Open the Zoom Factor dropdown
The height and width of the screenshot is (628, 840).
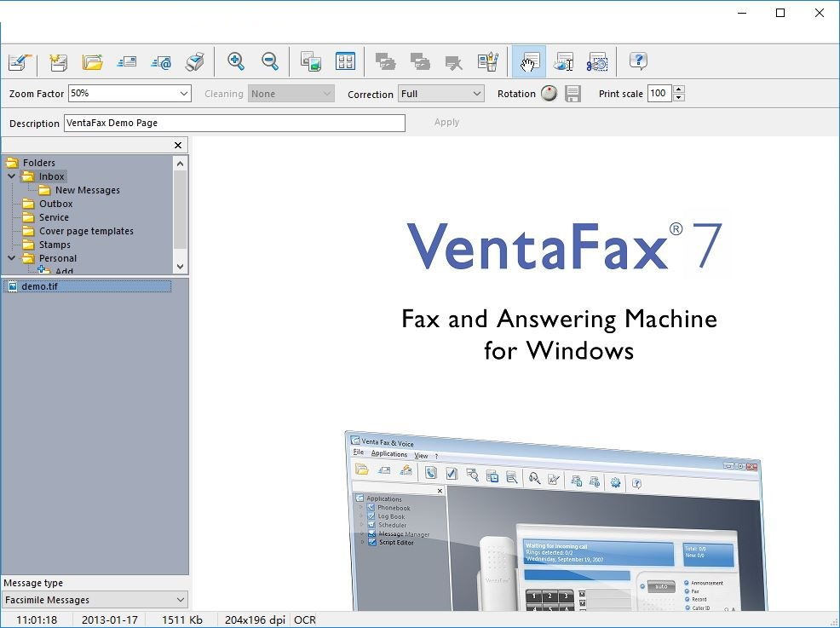click(184, 94)
